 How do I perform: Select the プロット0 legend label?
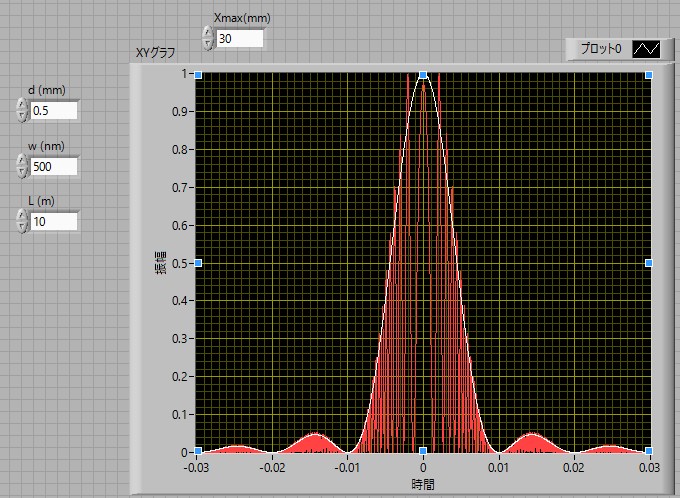[x=601, y=49]
